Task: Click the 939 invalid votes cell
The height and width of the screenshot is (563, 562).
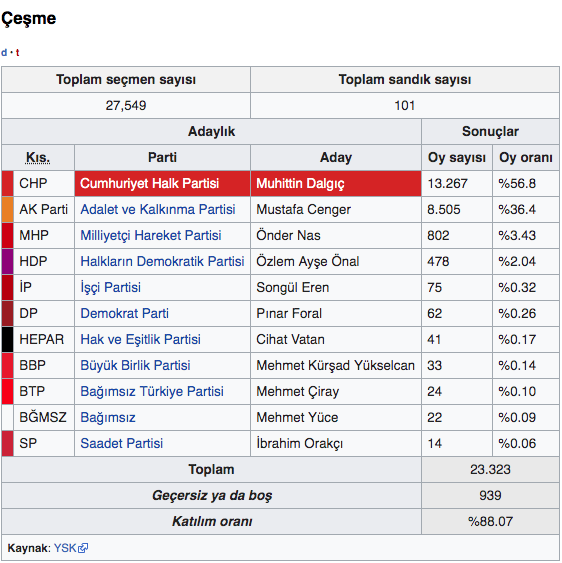Action: pos(490,495)
